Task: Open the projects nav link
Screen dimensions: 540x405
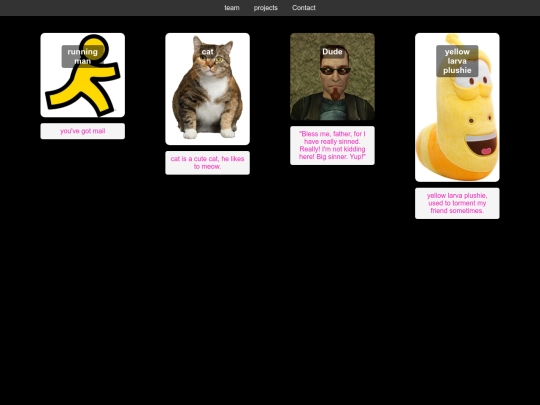Action: tap(266, 8)
